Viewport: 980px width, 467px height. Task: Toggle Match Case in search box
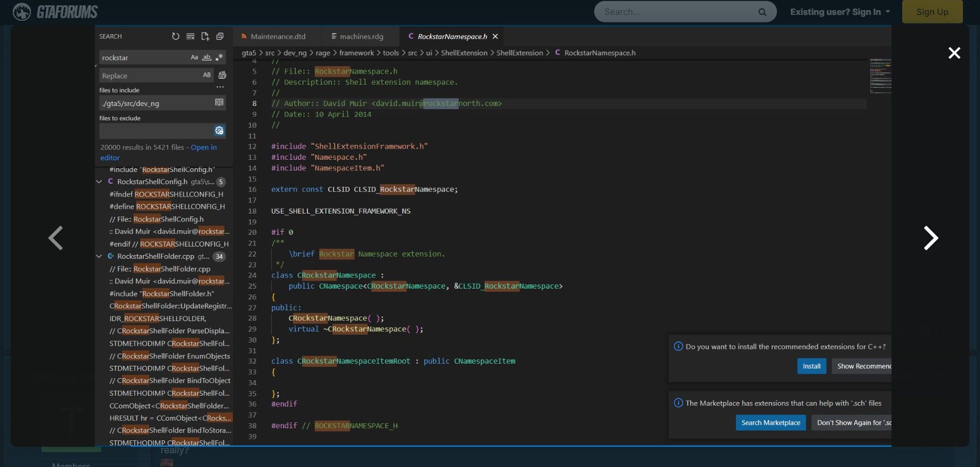click(x=195, y=57)
